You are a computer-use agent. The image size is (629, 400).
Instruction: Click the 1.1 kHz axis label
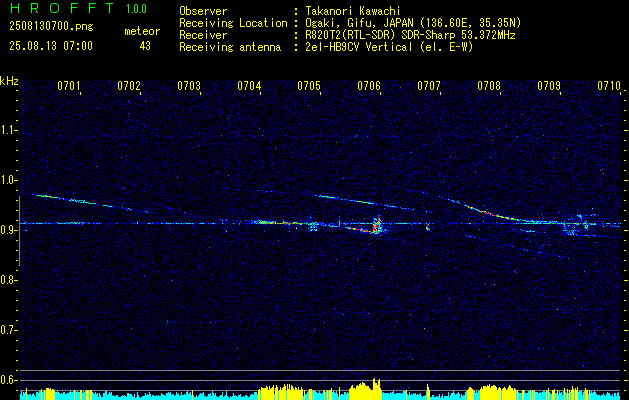coord(8,130)
